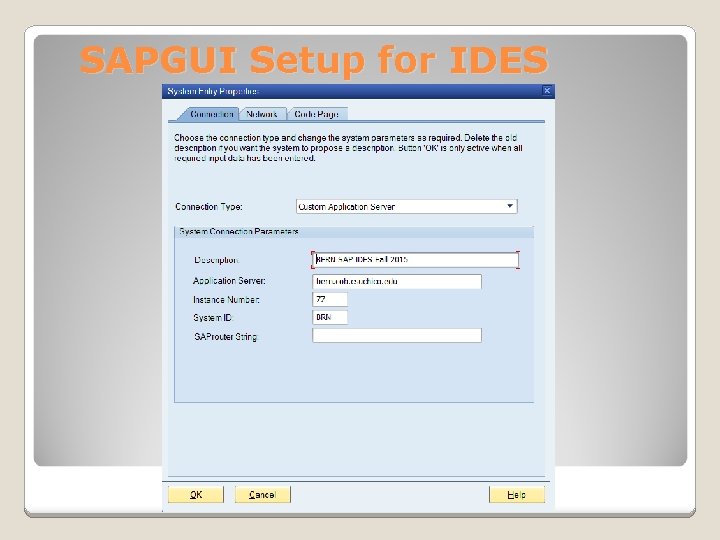Confirm with the OK button
720x540 pixels.
[196, 495]
